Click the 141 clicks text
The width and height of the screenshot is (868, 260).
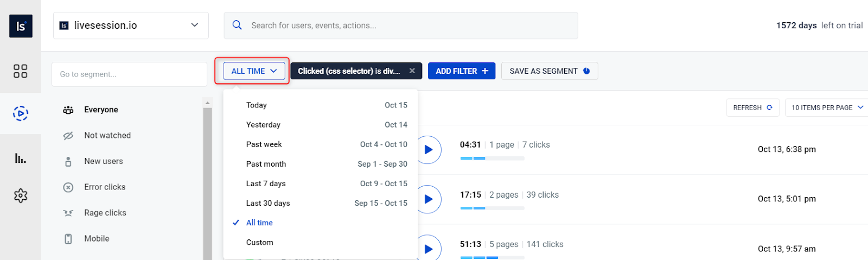(x=545, y=244)
